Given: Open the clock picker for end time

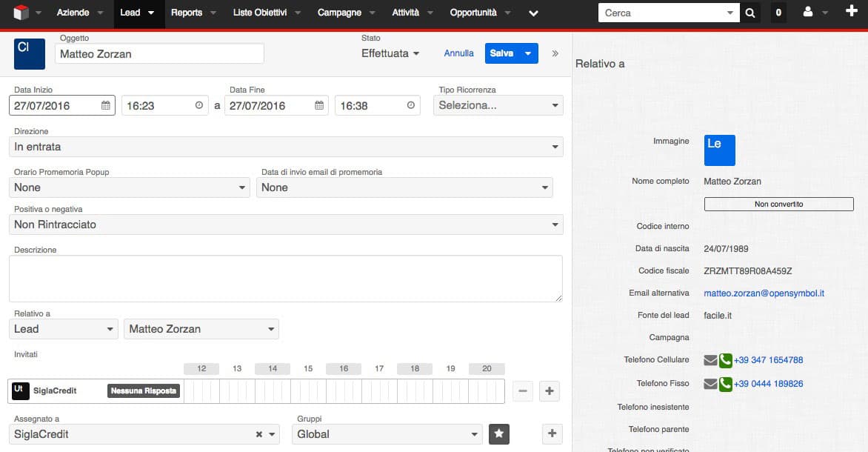Looking at the screenshot, I should (x=411, y=106).
